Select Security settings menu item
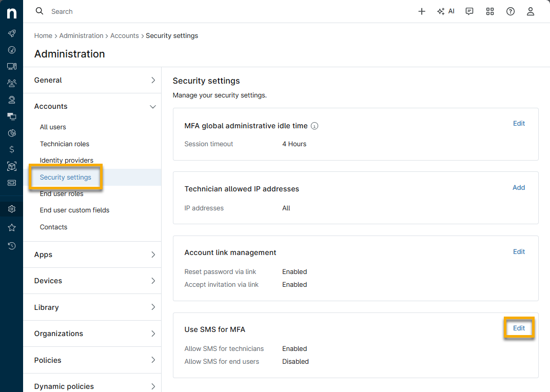Screen dimensions: 550x392 (x=66, y=177)
